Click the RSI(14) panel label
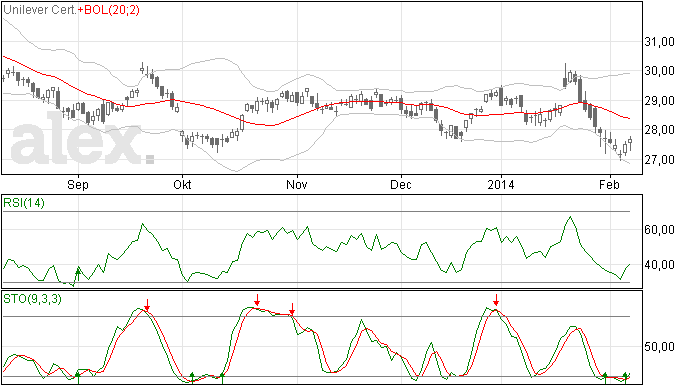Viewport: 690px width, 387px height. 24,203
